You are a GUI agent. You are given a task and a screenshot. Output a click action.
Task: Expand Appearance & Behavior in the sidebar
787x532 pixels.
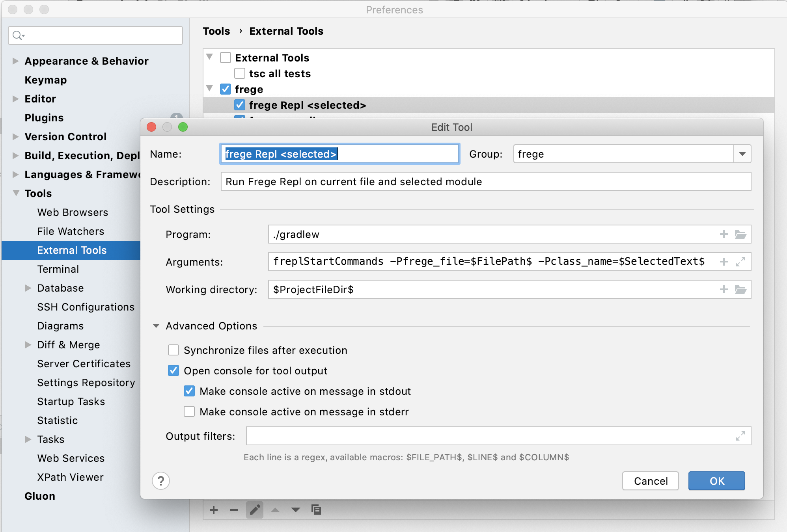[x=15, y=61]
